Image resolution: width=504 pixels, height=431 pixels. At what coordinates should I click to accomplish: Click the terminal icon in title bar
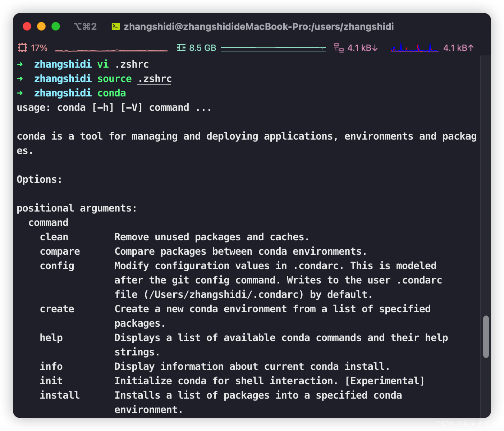pos(116,27)
